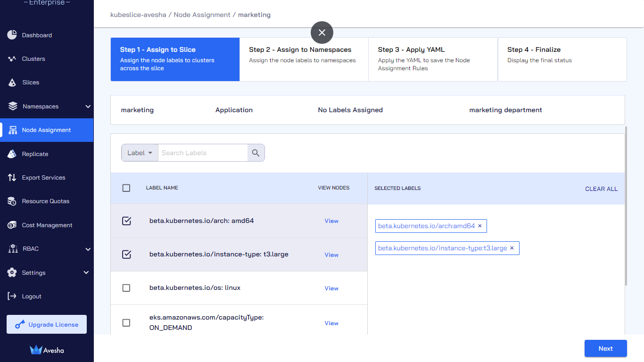Open the Dashboard icon in sidebar

tap(12, 35)
